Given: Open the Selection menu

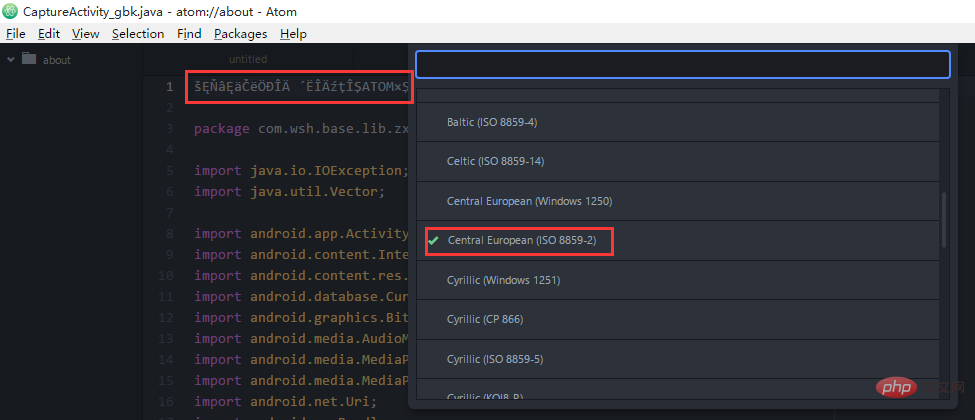Looking at the screenshot, I should (138, 34).
